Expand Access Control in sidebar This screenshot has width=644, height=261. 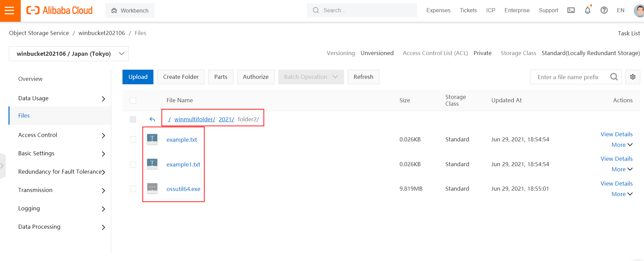103,135
